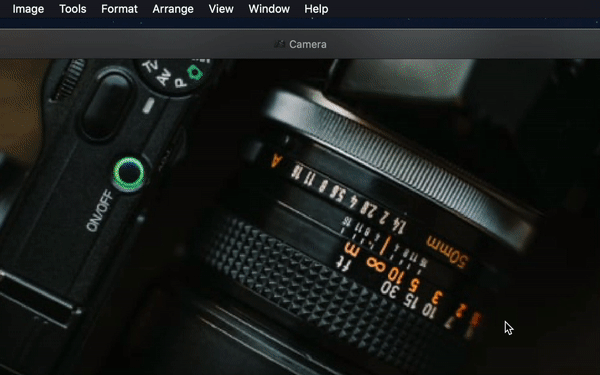Image resolution: width=600 pixels, height=375 pixels.
Task: Open the Tools menu
Action: click(x=73, y=9)
